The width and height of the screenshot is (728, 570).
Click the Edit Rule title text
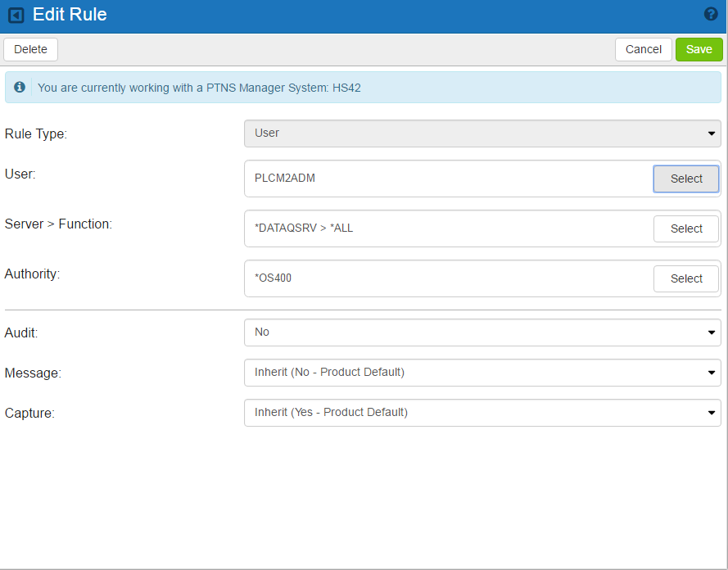(70, 15)
